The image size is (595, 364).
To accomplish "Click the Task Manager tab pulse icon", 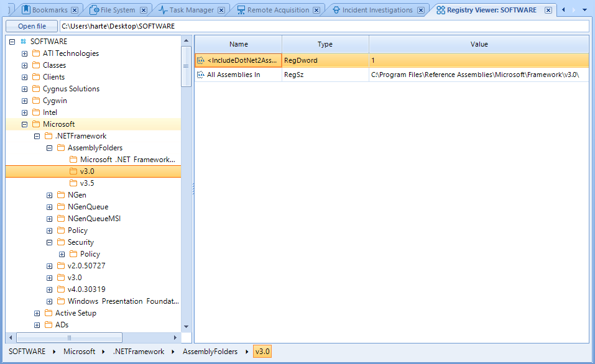I will point(163,10).
